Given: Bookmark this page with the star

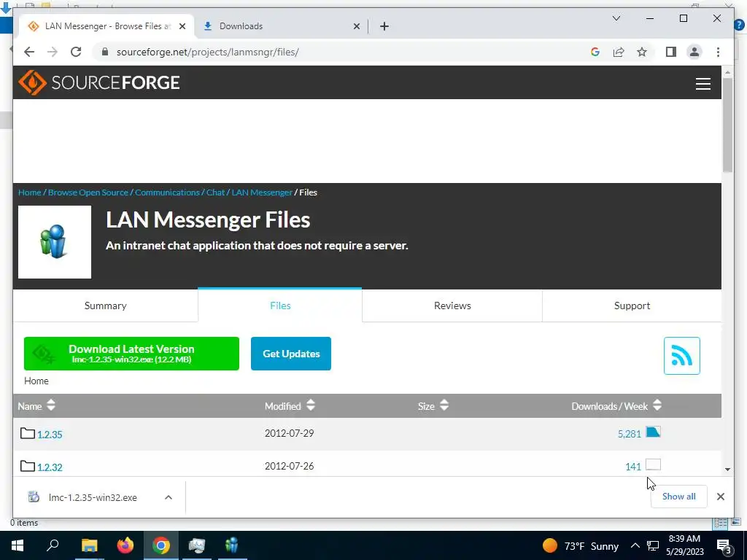Looking at the screenshot, I should click(642, 52).
